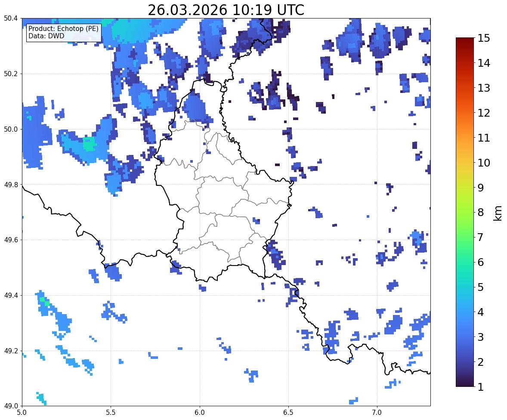Click colorbar tick value 5
The image size is (507, 420).
pos(481,287)
